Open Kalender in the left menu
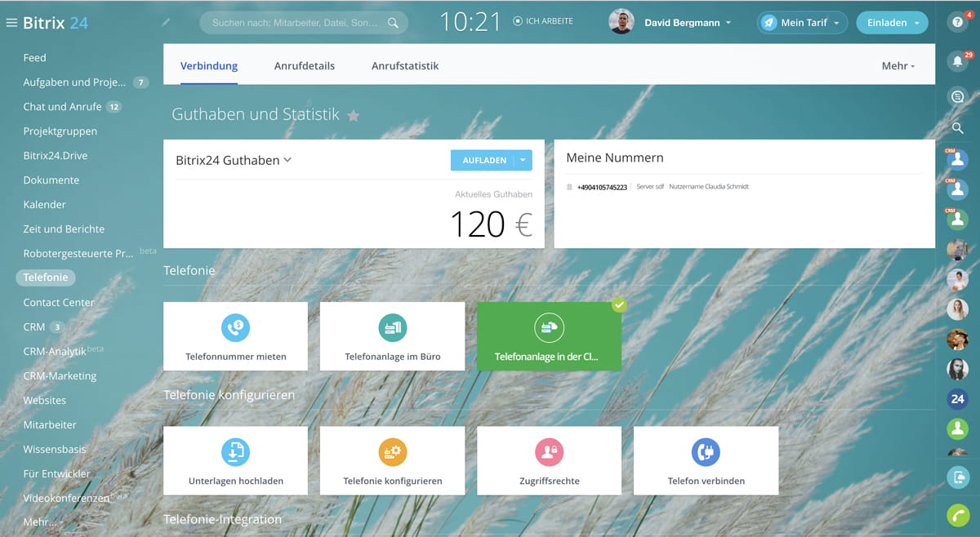The height and width of the screenshot is (537, 980). (x=45, y=205)
